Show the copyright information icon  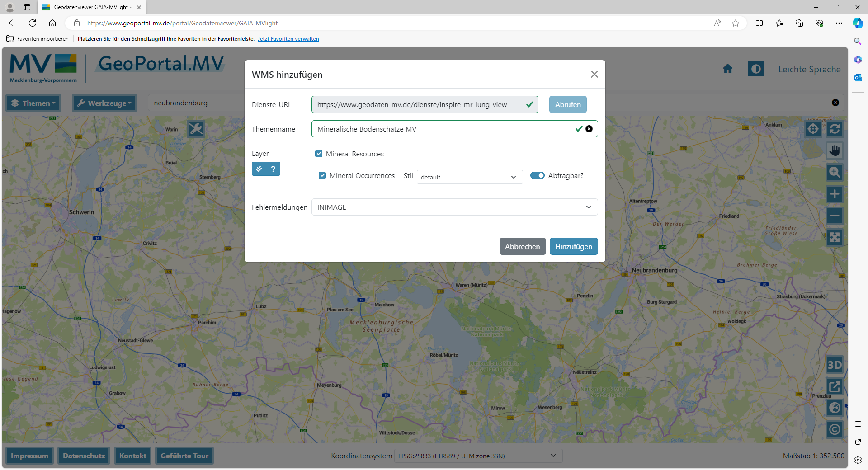(x=835, y=429)
